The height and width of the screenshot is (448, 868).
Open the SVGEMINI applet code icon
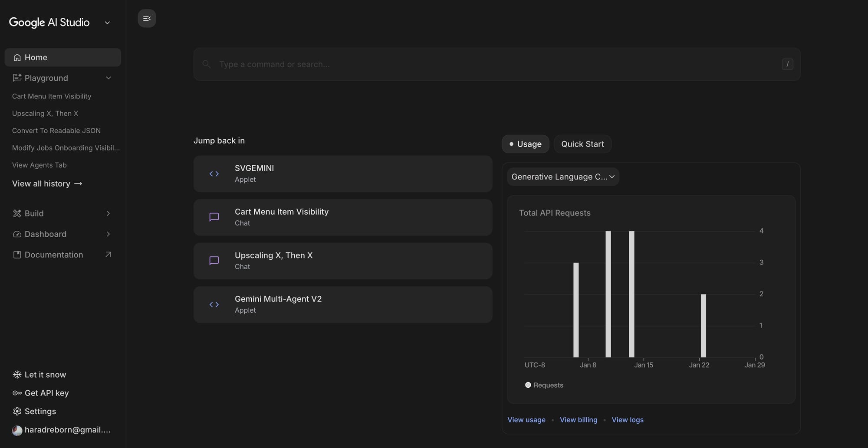(x=214, y=173)
